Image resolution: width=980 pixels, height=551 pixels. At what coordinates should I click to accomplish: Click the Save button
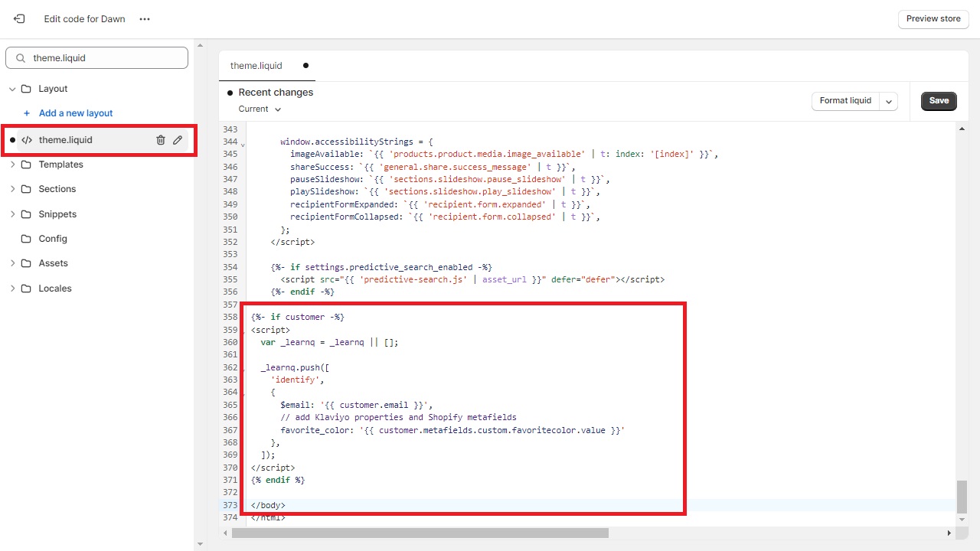tap(939, 101)
